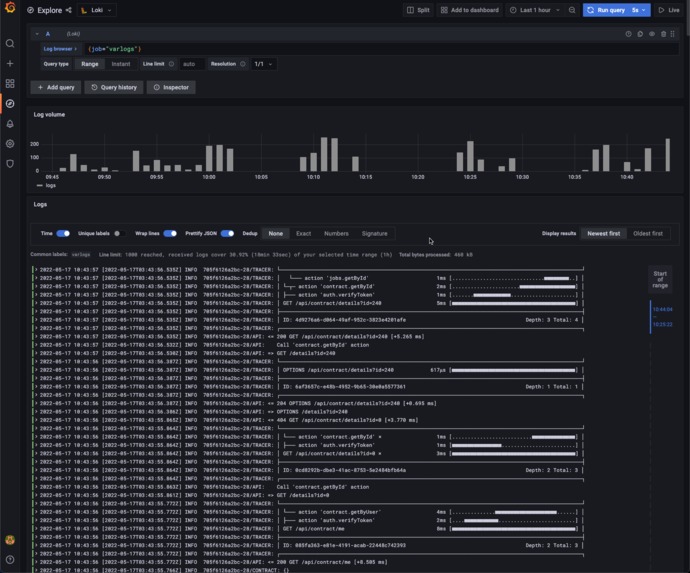Expand the Resolution 1/1 dropdown
The width and height of the screenshot is (690, 573).
pos(263,64)
